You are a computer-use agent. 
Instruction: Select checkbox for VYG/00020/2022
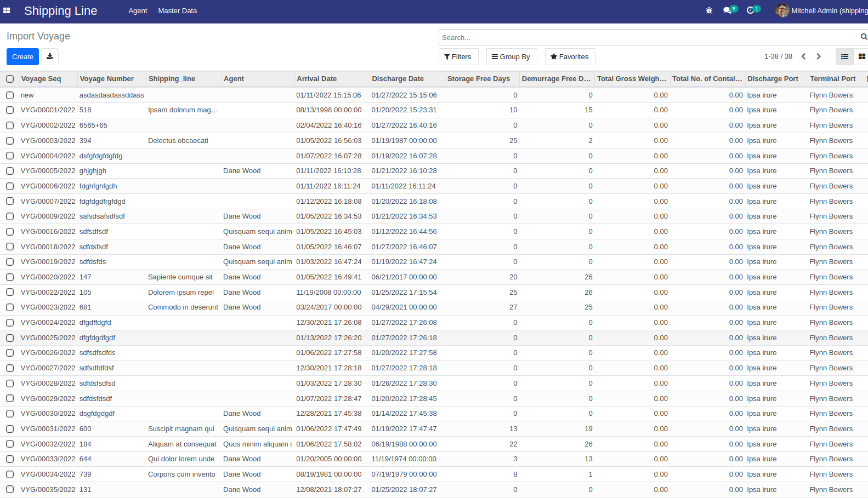(10, 277)
